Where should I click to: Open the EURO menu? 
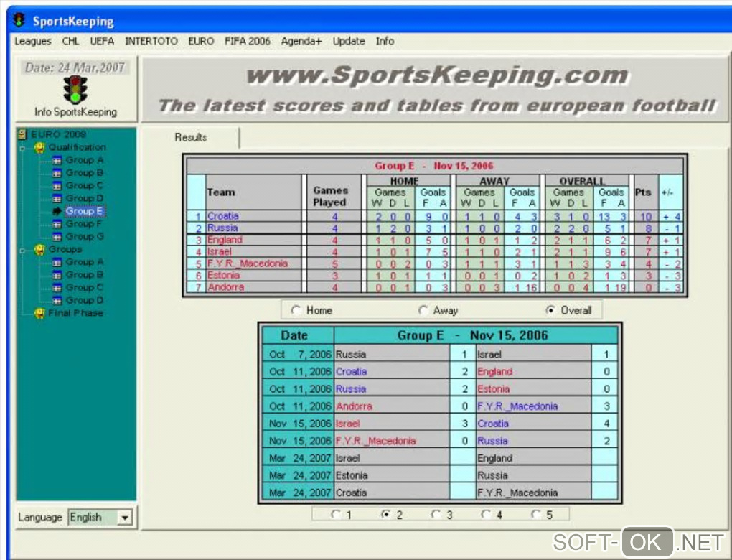[x=201, y=41]
